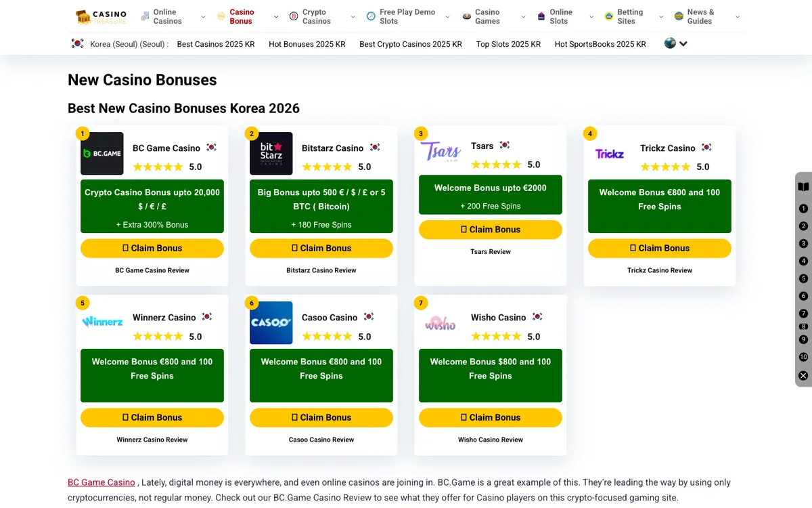The height and width of the screenshot is (508, 812).
Task: Jump to section 7 in side index
Action: coord(803,314)
